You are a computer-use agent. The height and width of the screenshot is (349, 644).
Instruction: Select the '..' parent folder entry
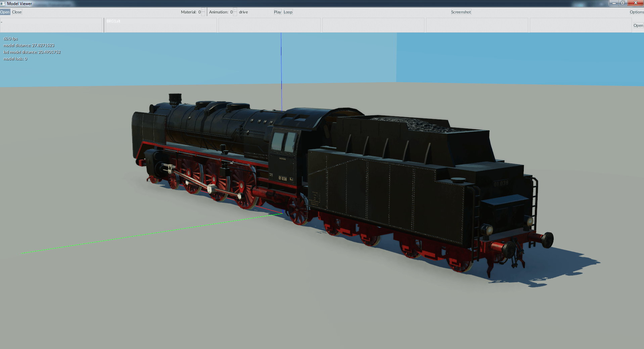click(x=51, y=21)
